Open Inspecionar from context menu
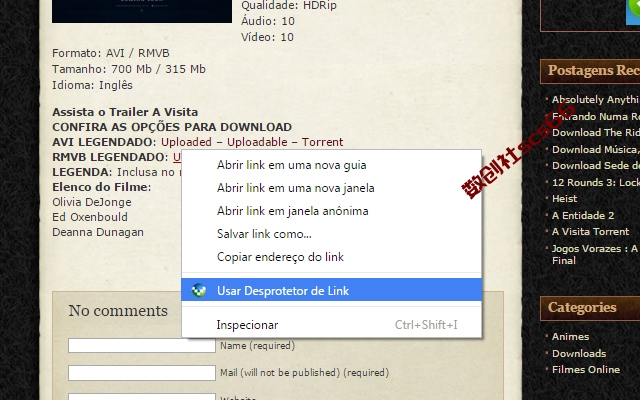This screenshot has height=400, width=640. [x=331, y=325]
